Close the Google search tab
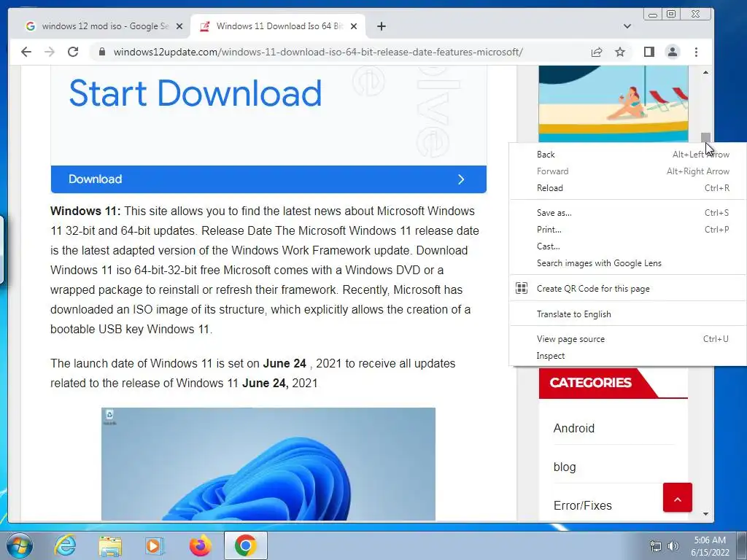Screen dimensions: 747x560 [179, 26]
